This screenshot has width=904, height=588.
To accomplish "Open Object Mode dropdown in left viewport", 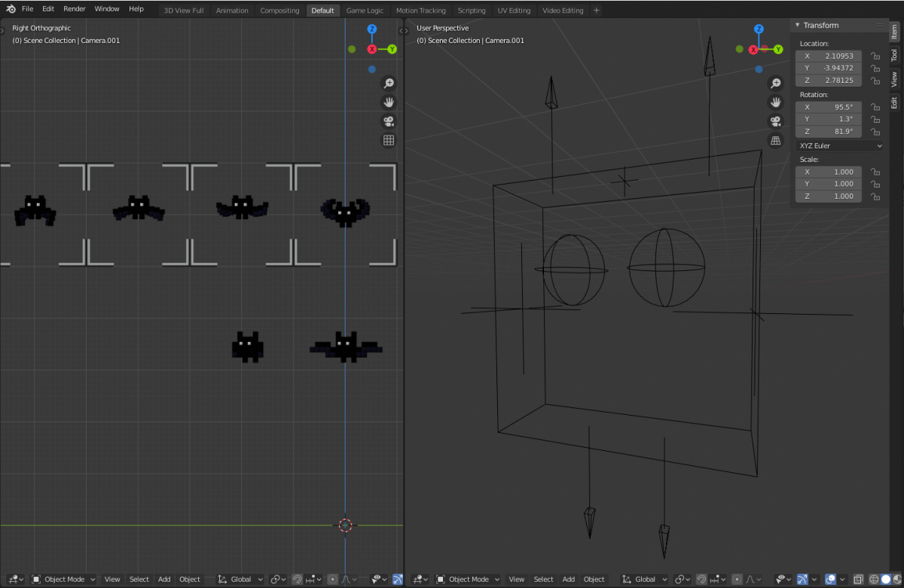I will point(64,579).
